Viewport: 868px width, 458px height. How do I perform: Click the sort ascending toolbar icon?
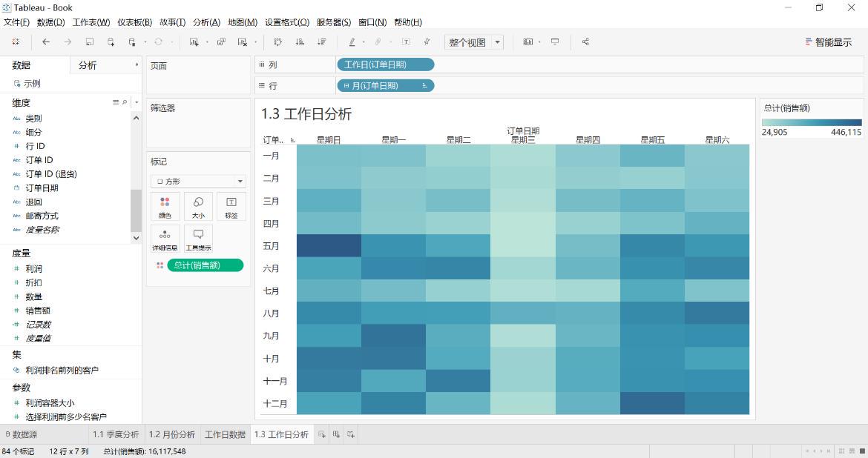click(300, 42)
